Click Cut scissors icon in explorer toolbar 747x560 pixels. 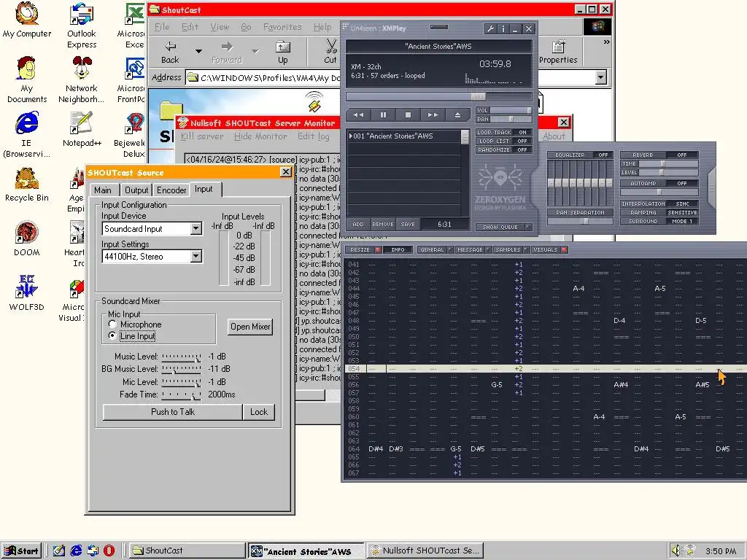(330, 52)
